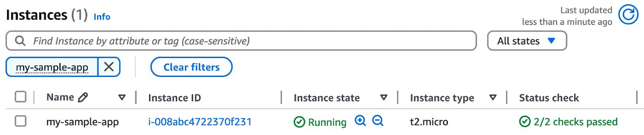Click the magnifier icon in search field
The height and width of the screenshot is (135, 644).
(x=20, y=41)
